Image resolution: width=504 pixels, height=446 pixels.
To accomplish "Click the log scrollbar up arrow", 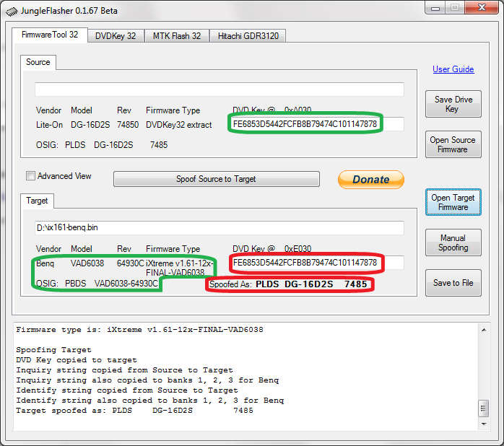I will [x=484, y=330].
